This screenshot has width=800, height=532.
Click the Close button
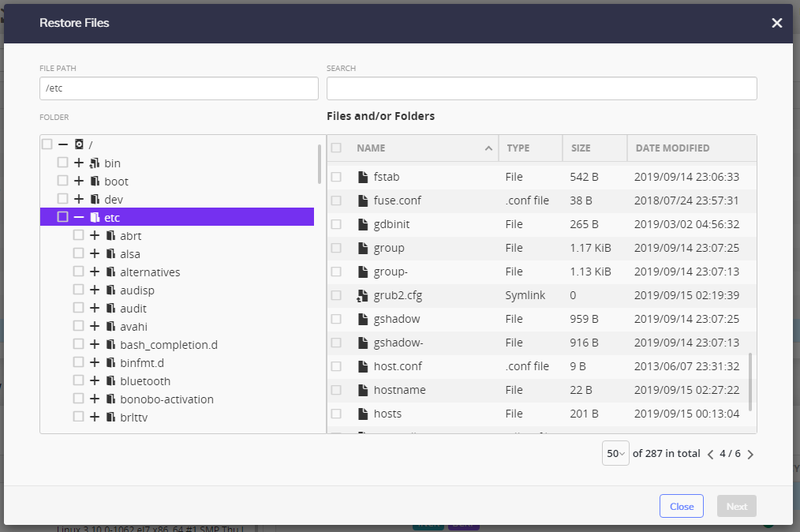[681, 506]
